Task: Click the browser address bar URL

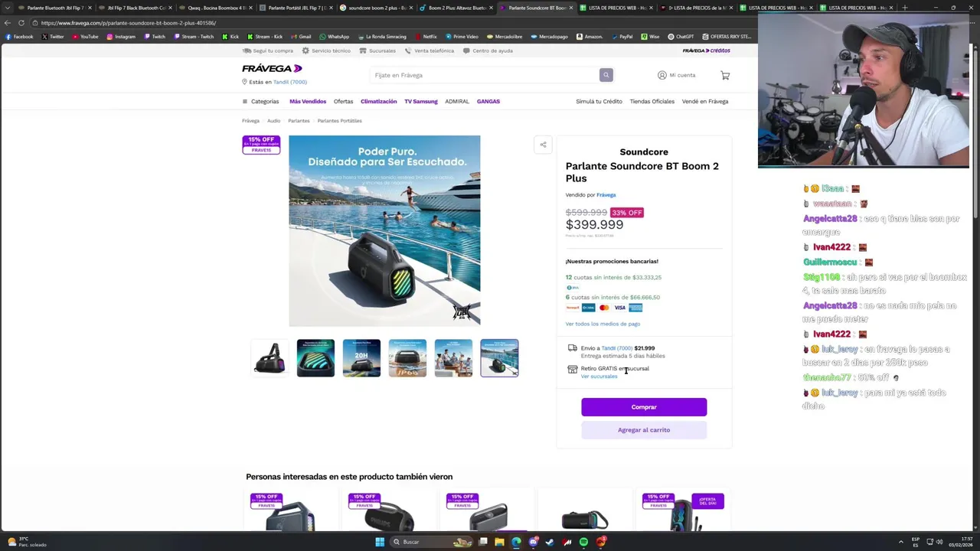Action: tap(129, 23)
